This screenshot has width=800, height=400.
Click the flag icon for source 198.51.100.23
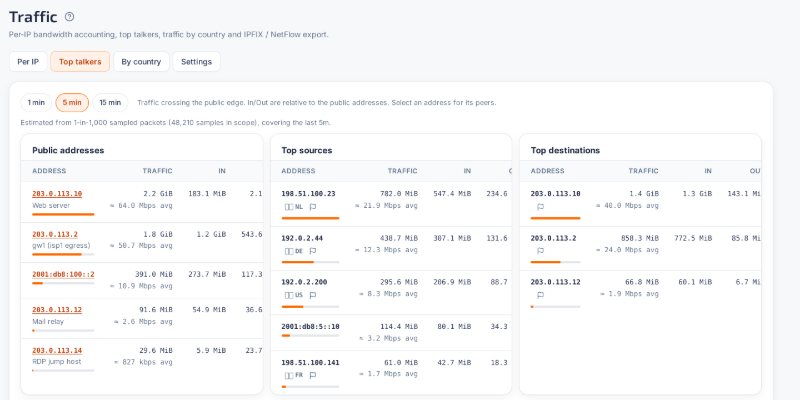pos(313,207)
